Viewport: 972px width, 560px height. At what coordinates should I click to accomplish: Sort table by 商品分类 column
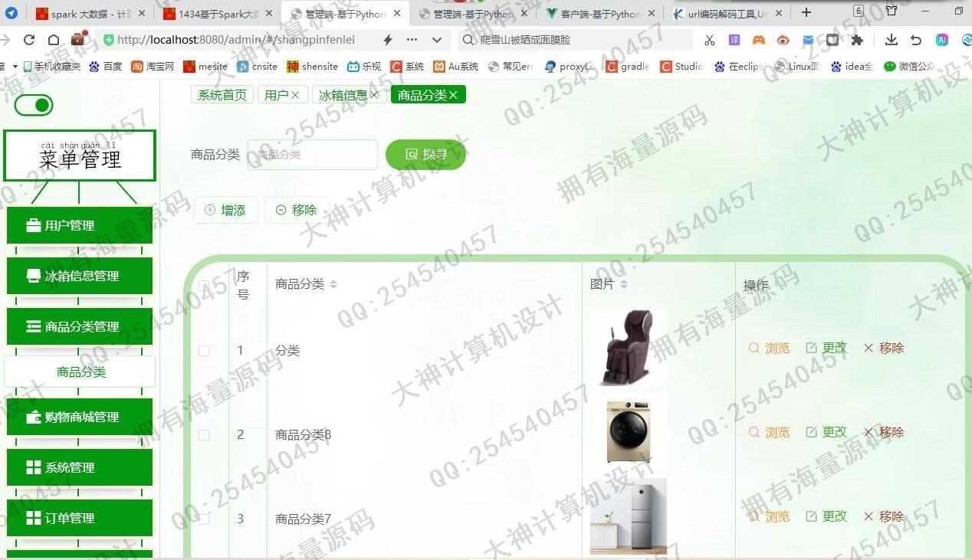click(333, 284)
